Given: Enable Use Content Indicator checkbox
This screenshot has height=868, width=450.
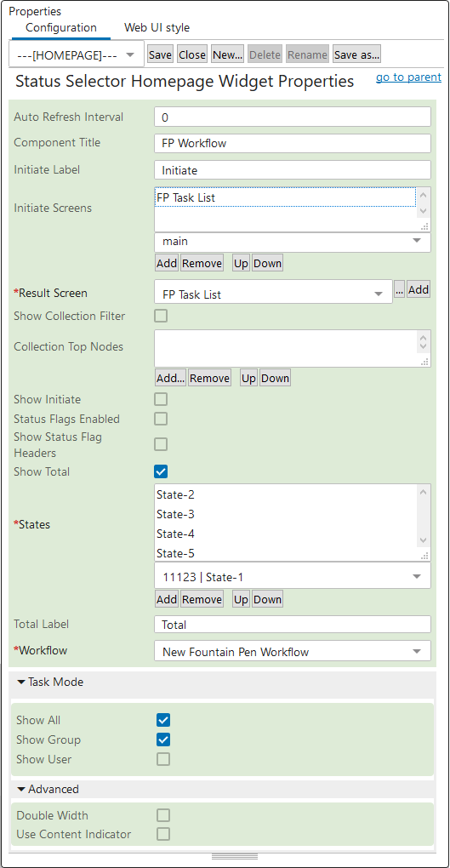Looking at the screenshot, I should tap(162, 834).
